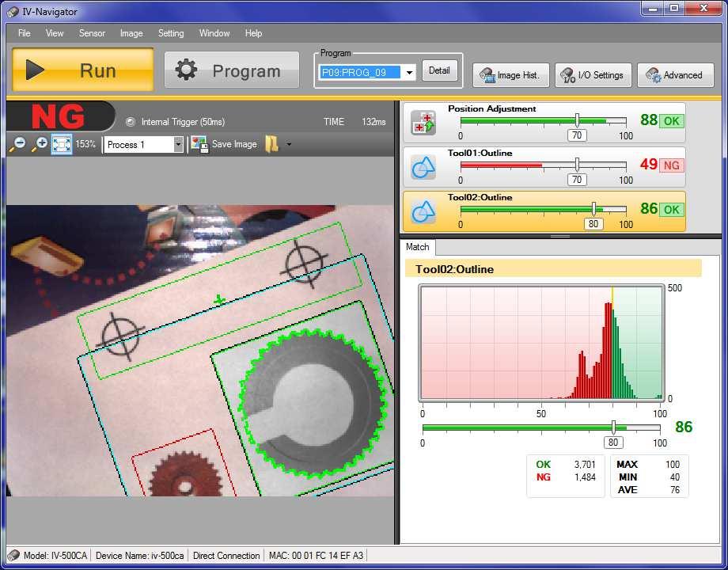Click the Tool01:Outline threshold value 70
This screenshot has width=728, height=570.
577,180
